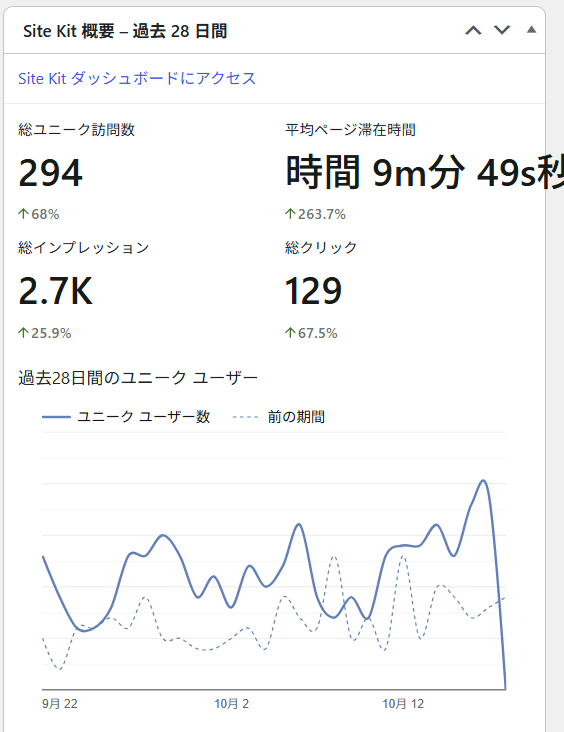The width and height of the screenshot is (564, 732).
Task: Click the 129 total clicks value
Action: click(313, 291)
